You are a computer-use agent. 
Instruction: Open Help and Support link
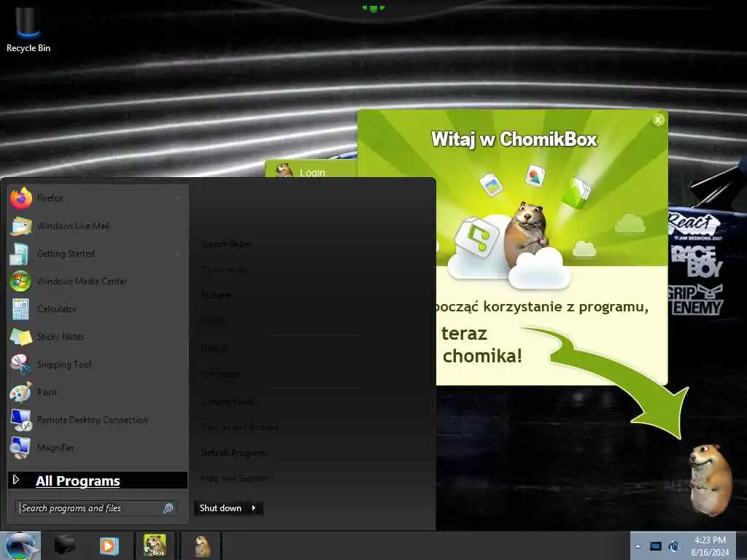(236, 478)
